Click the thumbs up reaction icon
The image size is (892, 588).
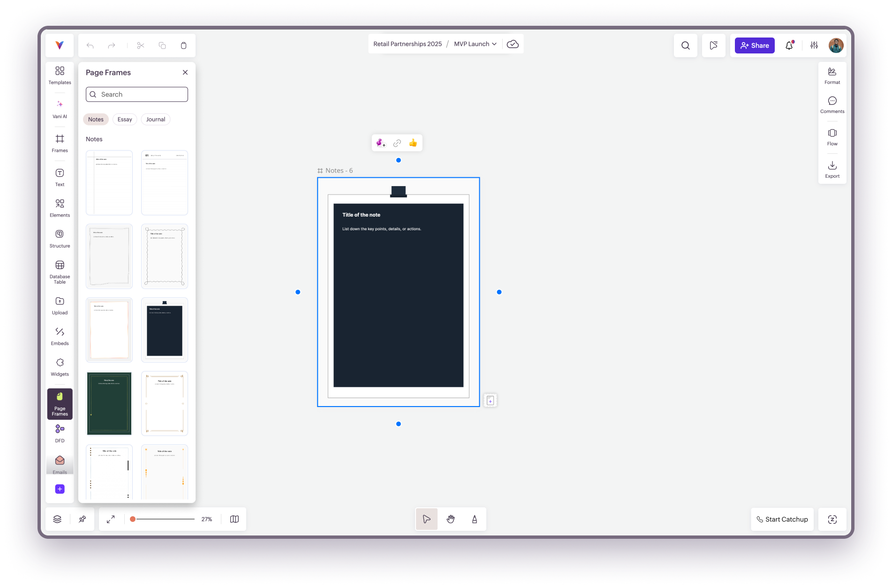pos(413,143)
